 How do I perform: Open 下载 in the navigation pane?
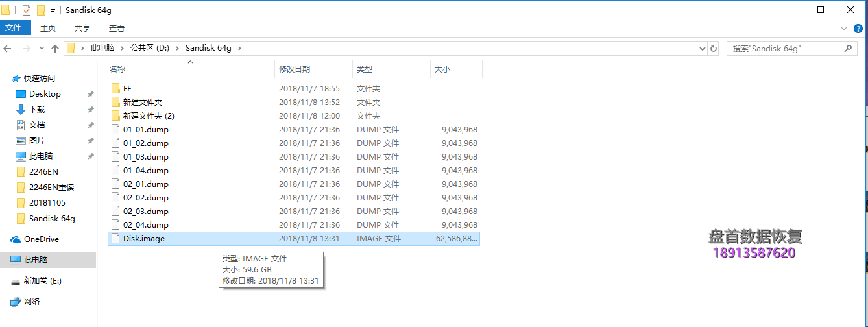coord(37,110)
